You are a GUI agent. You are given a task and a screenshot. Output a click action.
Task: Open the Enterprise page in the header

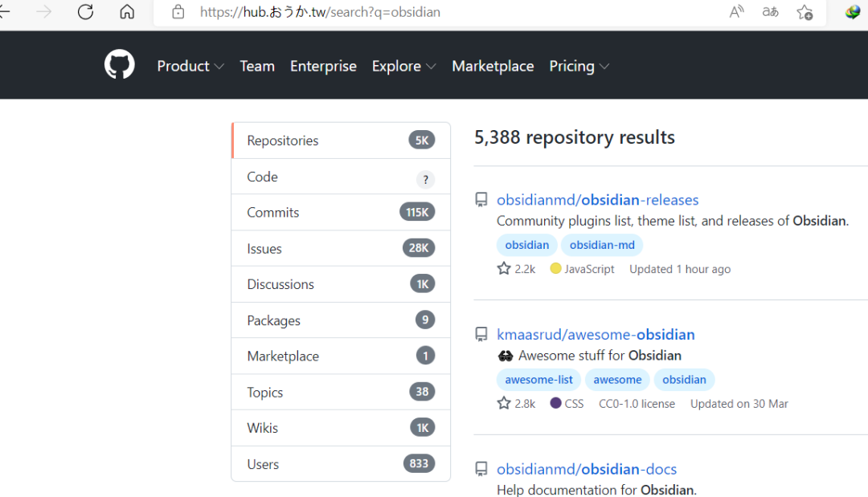pyautogui.click(x=323, y=67)
